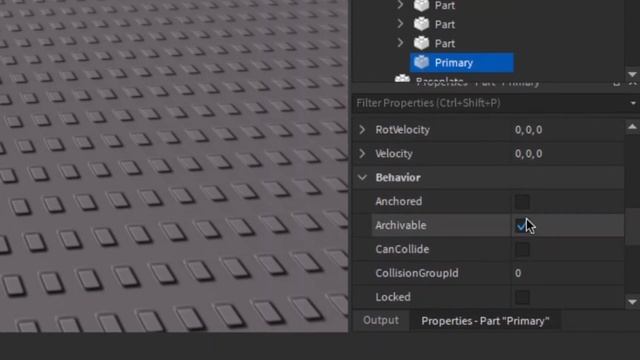Enable the Anchored checkbox
Screen dimensions: 640x360
(x=522, y=202)
